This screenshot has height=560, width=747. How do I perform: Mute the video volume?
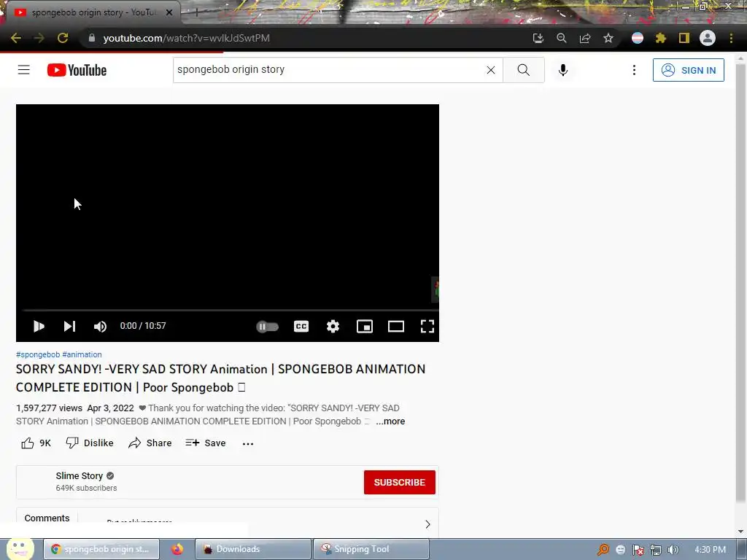click(x=100, y=326)
